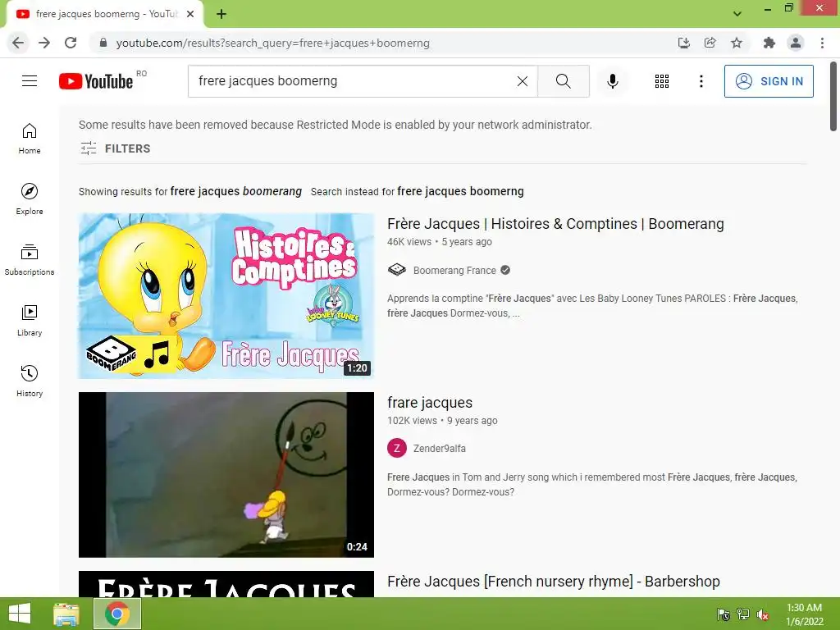Click Boomerang France channel avatar
Viewport: 840px width, 630px height.
(396, 270)
